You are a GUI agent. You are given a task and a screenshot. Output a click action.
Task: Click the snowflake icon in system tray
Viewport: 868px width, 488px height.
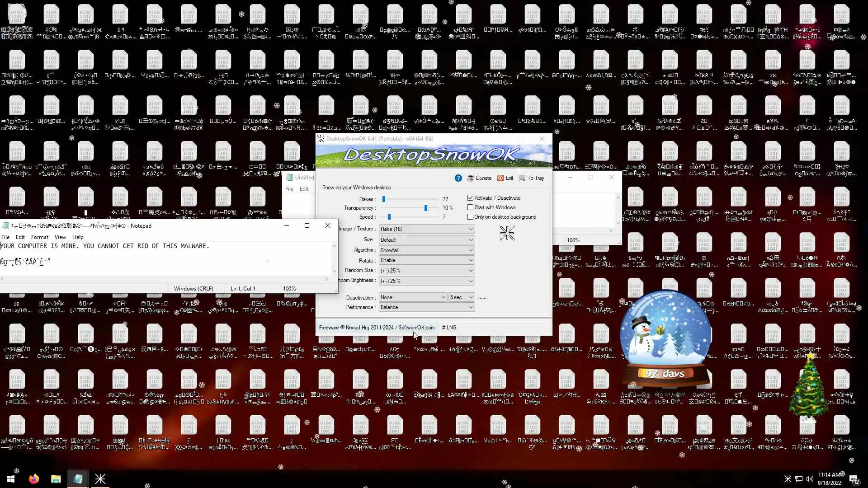788,479
